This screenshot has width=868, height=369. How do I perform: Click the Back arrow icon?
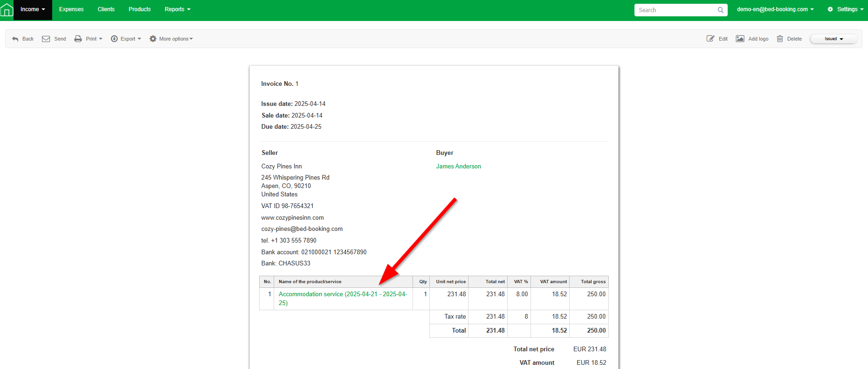coord(15,39)
